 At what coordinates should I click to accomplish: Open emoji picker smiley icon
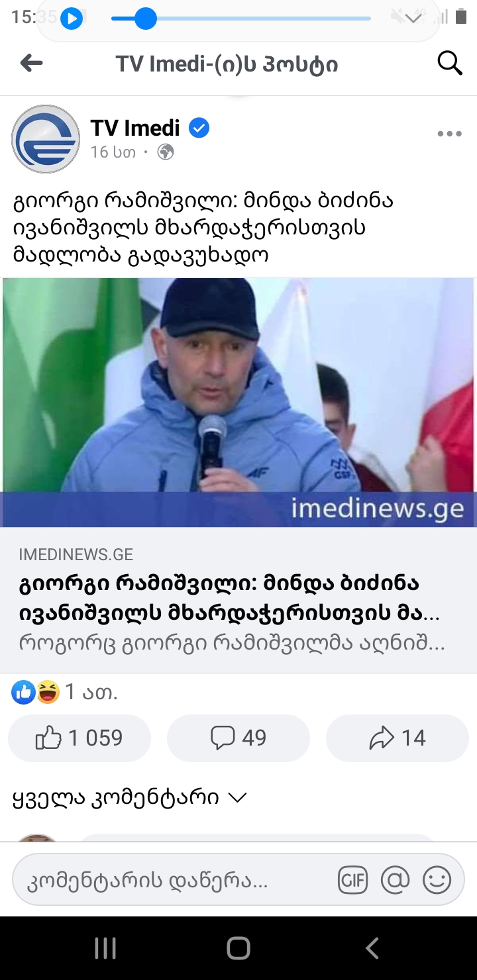point(437,879)
